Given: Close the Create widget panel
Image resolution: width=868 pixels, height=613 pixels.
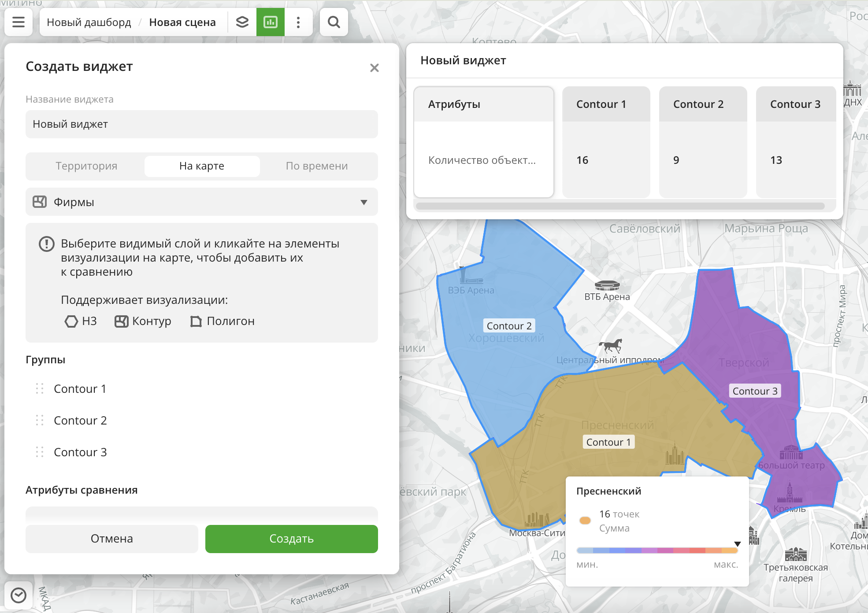Looking at the screenshot, I should click(x=374, y=68).
